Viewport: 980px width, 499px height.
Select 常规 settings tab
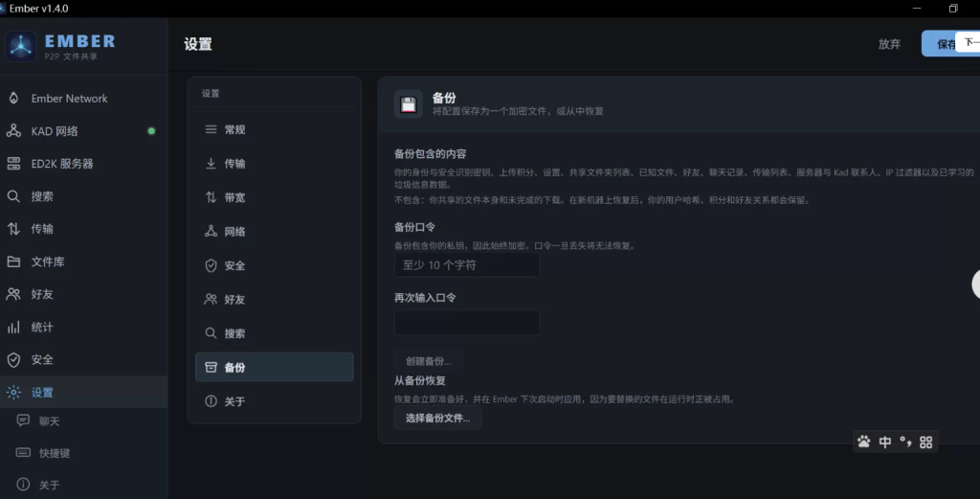(275, 129)
